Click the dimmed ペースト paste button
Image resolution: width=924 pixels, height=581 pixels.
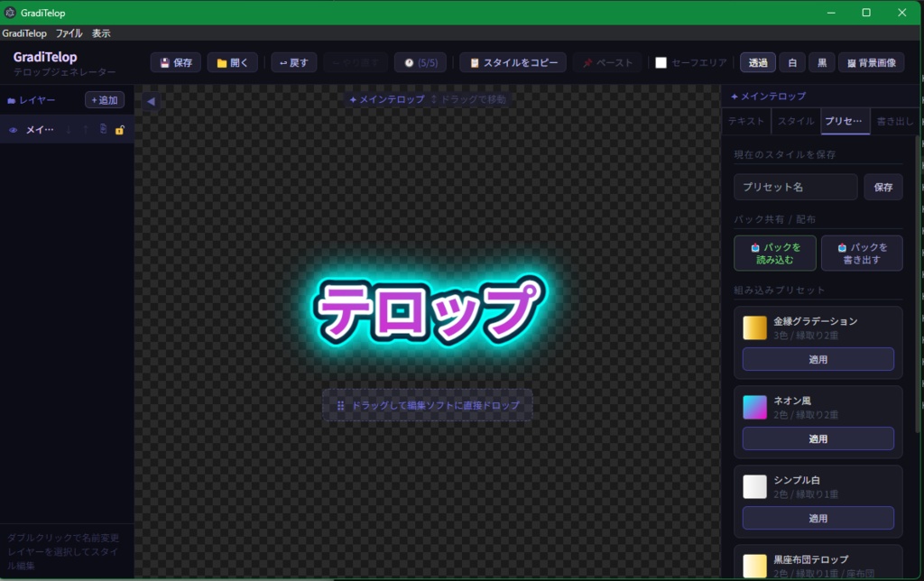(607, 62)
